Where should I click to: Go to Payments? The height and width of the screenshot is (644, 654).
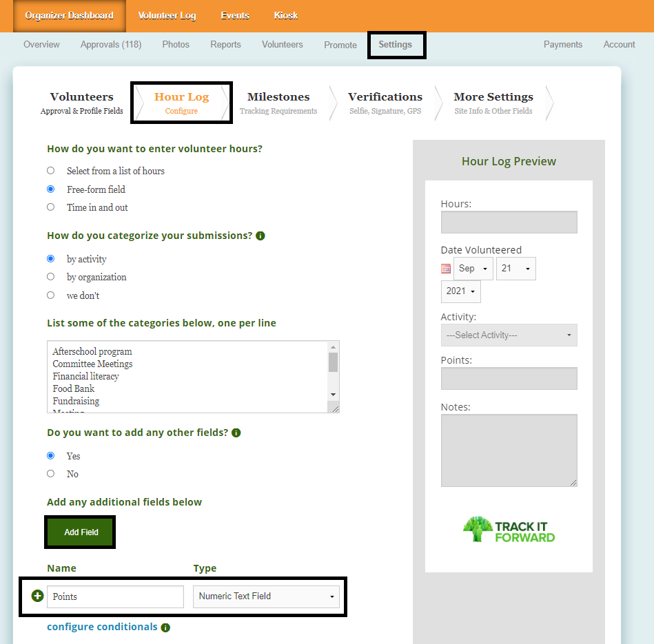tap(562, 45)
